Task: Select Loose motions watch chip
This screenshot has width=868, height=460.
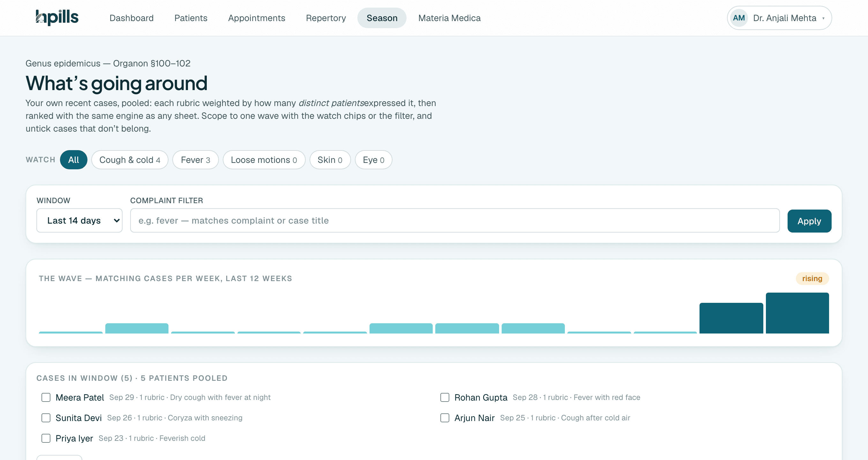Action: pyautogui.click(x=264, y=159)
